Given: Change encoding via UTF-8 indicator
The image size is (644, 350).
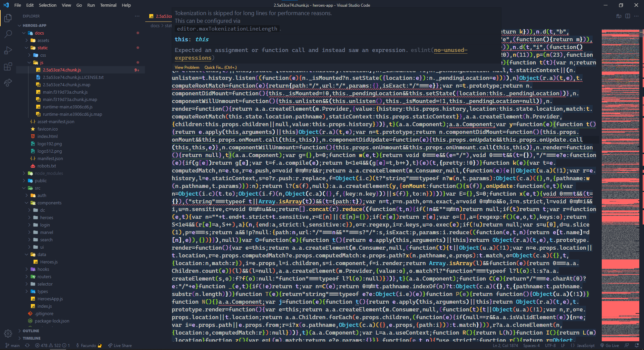Looking at the screenshot, I should 550,346.
